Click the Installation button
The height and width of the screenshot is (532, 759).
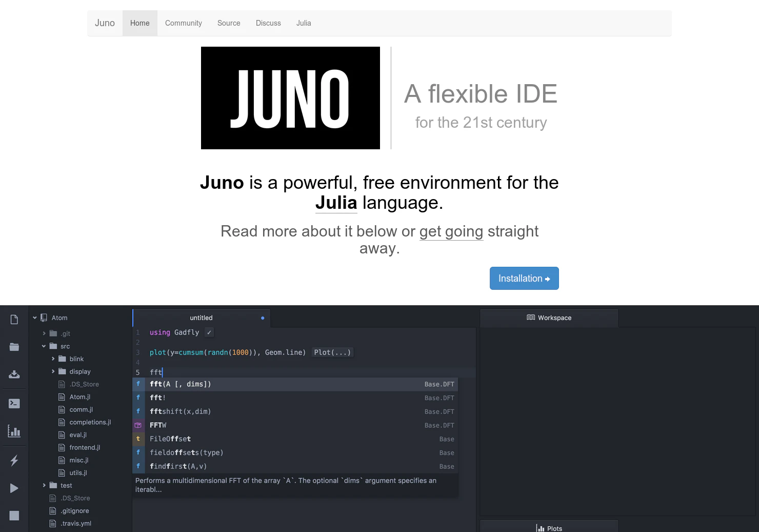point(524,278)
